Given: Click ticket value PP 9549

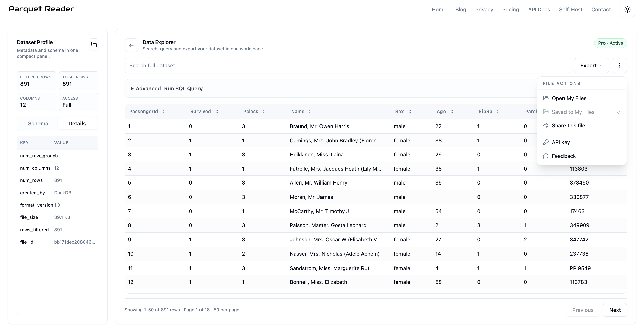Looking at the screenshot, I should pyautogui.click(x=580, y=268).
